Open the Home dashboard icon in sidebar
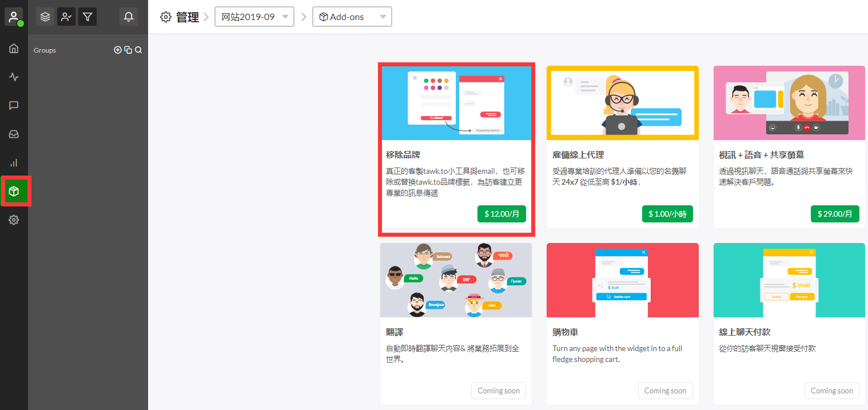 [14, 48]
